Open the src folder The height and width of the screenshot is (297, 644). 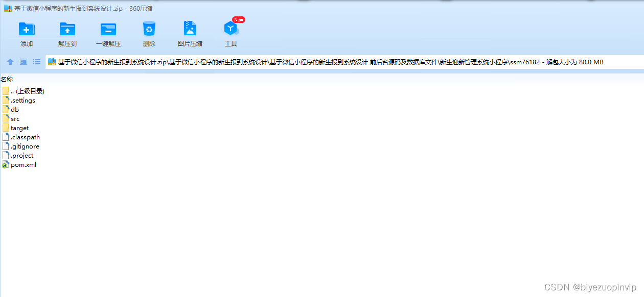click(x=16, y=118)
